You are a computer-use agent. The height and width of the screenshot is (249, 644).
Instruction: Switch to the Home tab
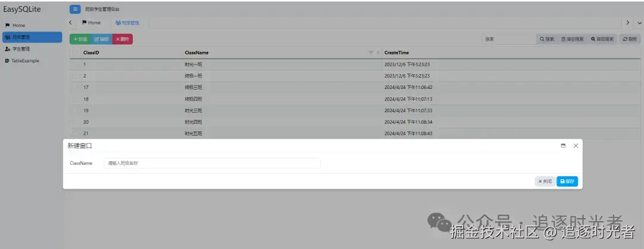coord(91,23)
